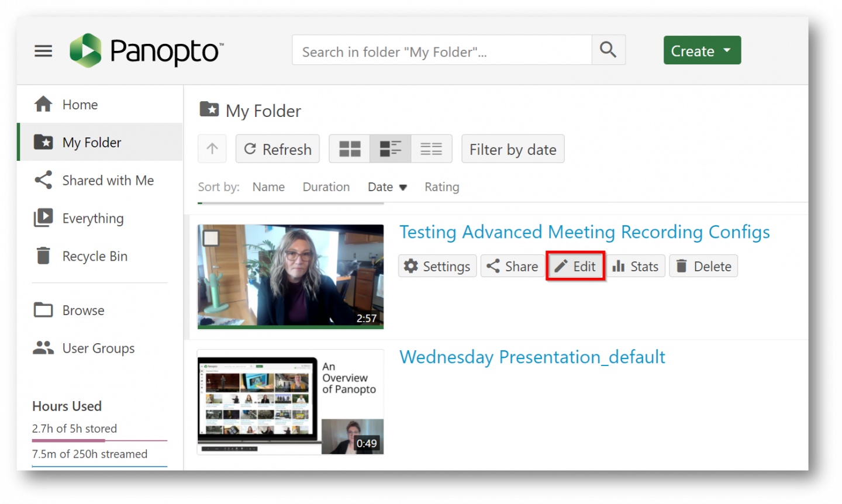Select the checkbox on the first video thumbnail

pyautogui.click(x=210, y=238)
